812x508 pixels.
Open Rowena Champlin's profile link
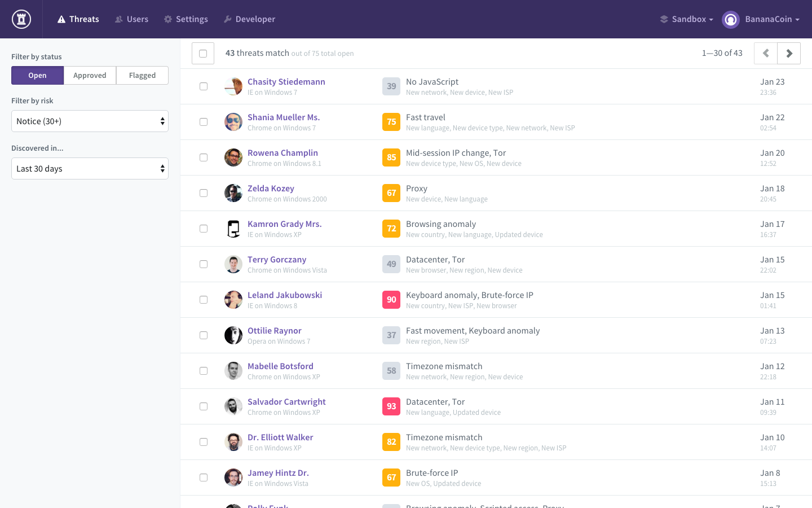283,153
